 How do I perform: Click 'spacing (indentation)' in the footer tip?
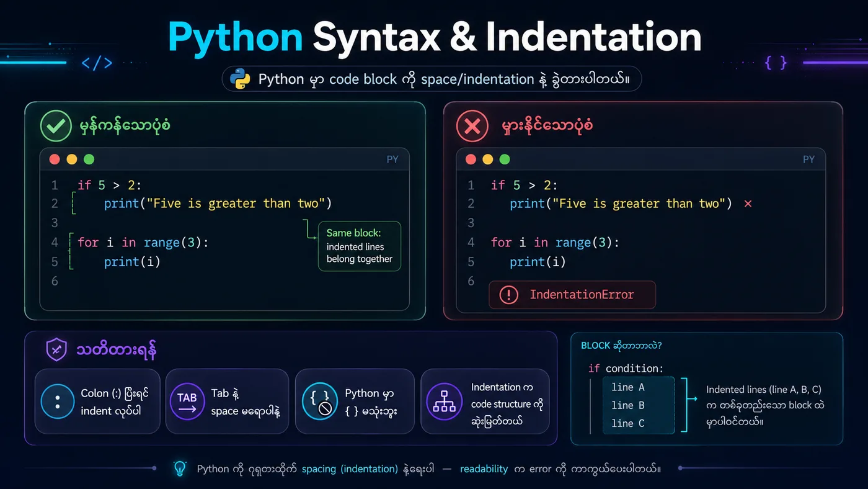[x=350, y=469]
